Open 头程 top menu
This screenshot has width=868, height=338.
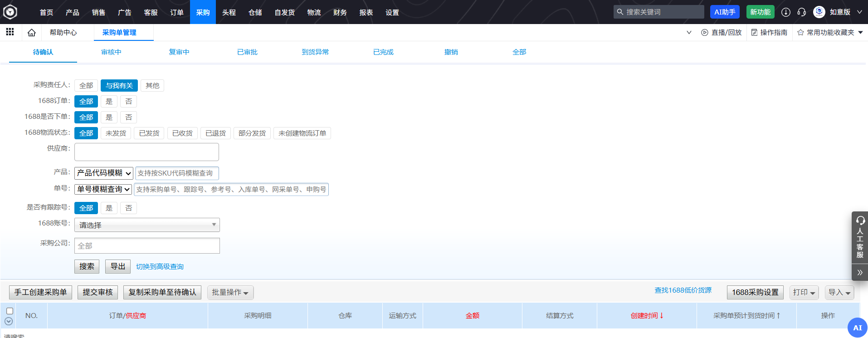(x=229, y=12)
